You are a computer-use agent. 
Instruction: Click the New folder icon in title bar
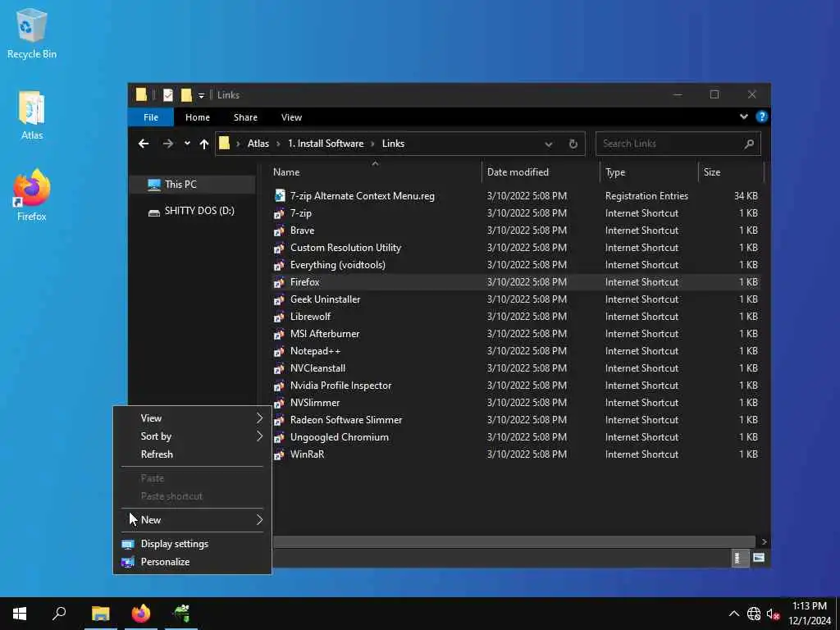[x=186, y=95]
